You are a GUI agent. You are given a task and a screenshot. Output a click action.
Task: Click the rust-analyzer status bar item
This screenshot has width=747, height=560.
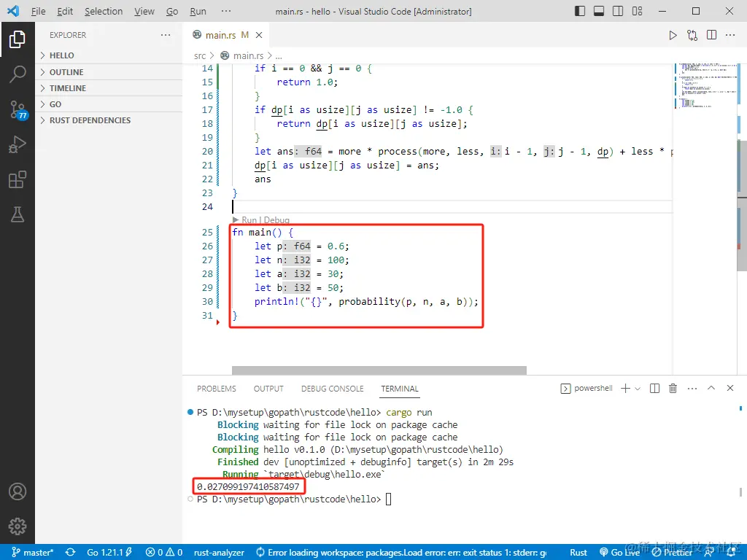(219, 553)
